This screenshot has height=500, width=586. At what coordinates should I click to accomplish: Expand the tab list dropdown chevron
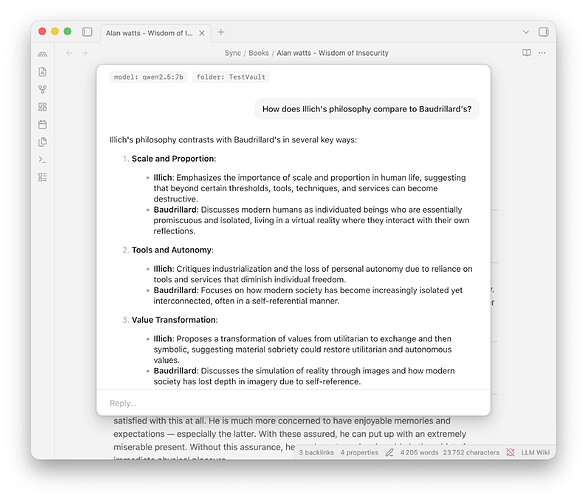click(x=526, y=32)
